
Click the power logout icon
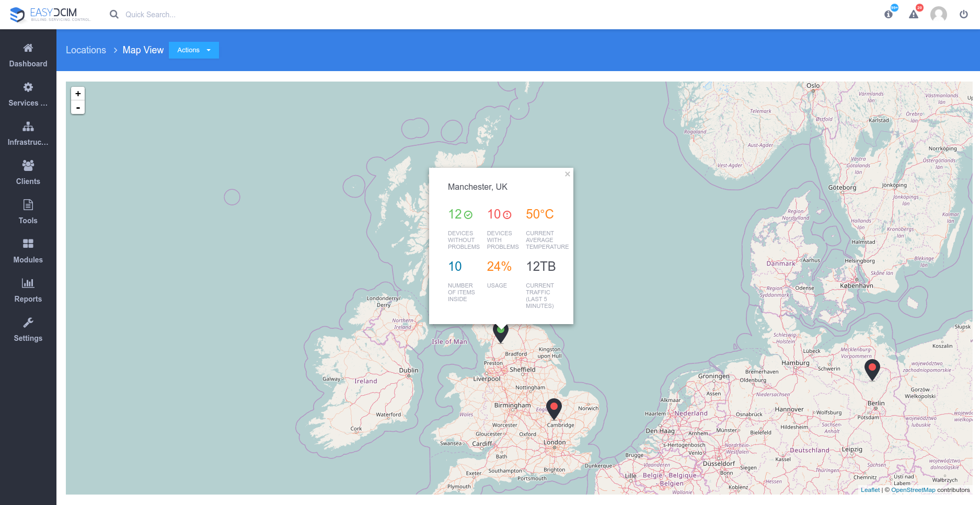tap(964, 14)
